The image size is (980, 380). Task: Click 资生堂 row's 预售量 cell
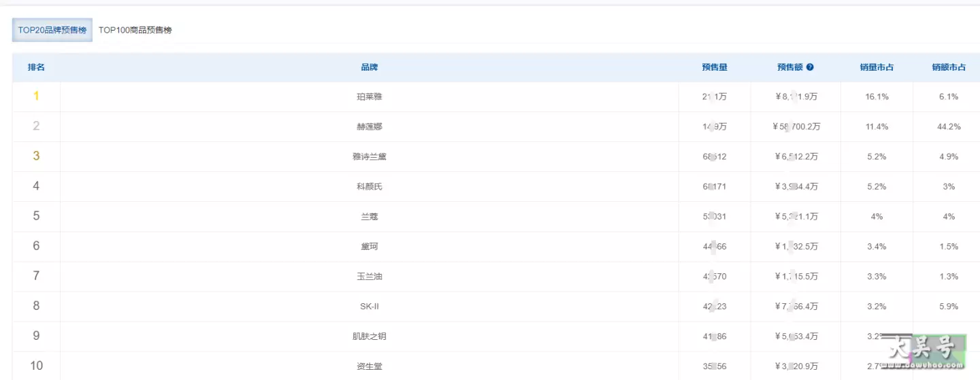click(x=715, y=366)
